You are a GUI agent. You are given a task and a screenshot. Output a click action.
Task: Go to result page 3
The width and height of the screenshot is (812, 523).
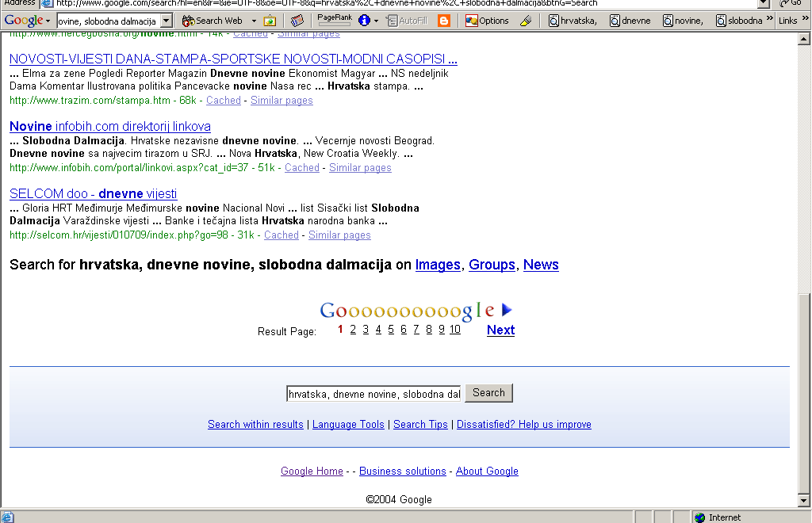(x=366, y=330)
